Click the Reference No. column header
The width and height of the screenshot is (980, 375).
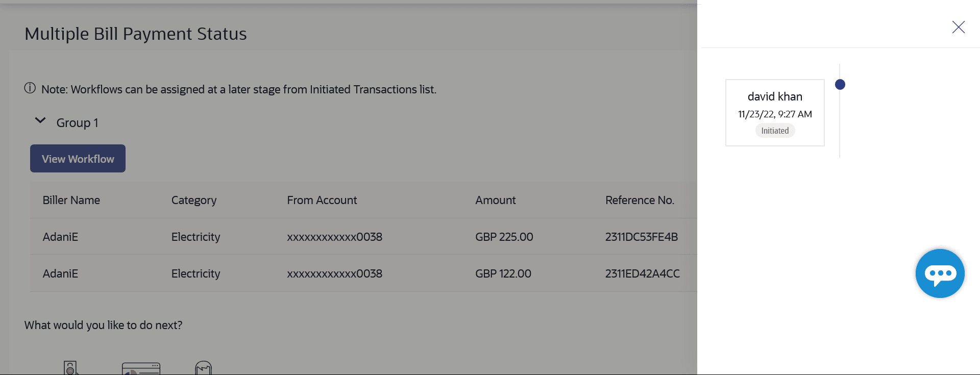pyautogui.click(x=640, y=200)
